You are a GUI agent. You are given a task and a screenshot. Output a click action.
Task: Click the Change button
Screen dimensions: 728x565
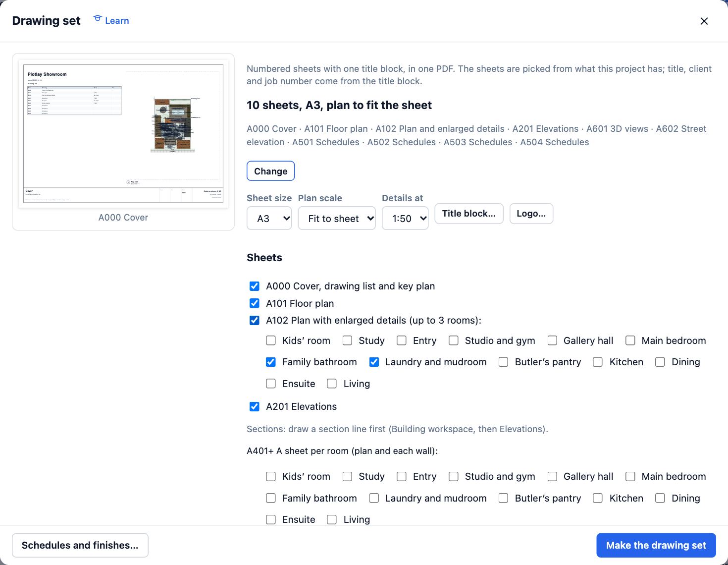(271, 171)
